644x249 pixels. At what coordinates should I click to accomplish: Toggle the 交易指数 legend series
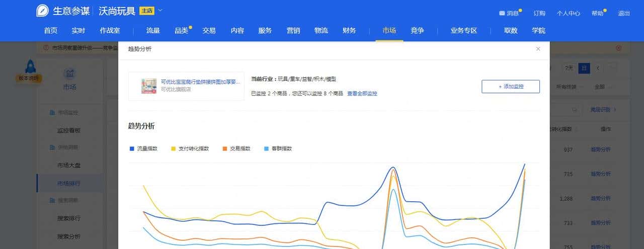(236, 148)
